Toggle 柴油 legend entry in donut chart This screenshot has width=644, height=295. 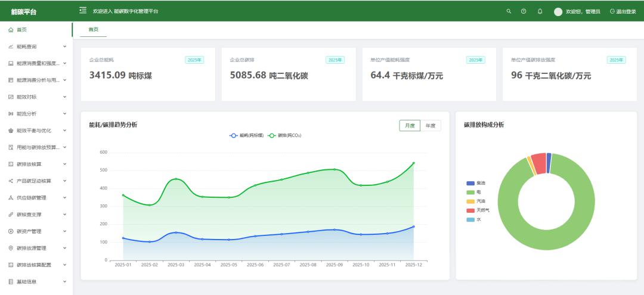click(x=476, y=184)
